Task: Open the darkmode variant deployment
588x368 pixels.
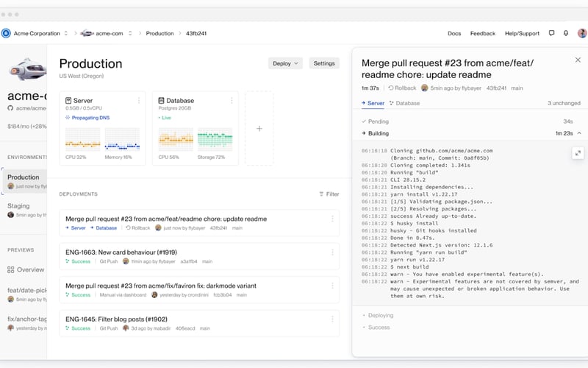Action: point(199,290)
